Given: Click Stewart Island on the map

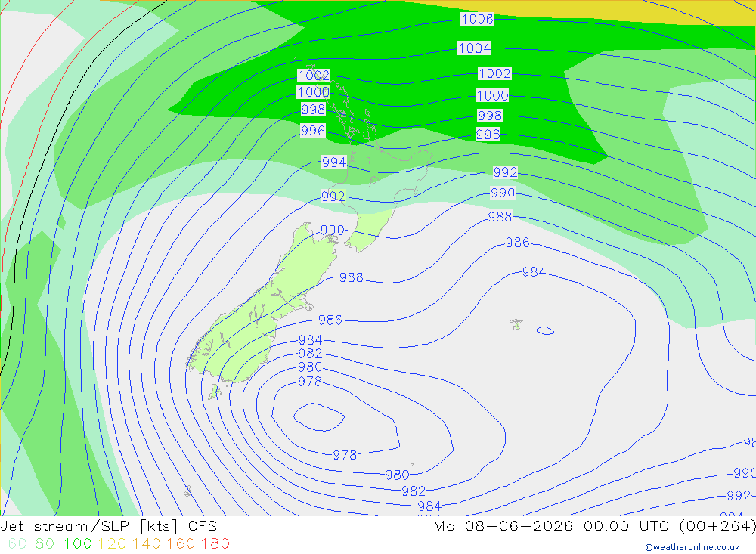Looking at the screenshot, I should pyautogui.click(x=215, y=392).
